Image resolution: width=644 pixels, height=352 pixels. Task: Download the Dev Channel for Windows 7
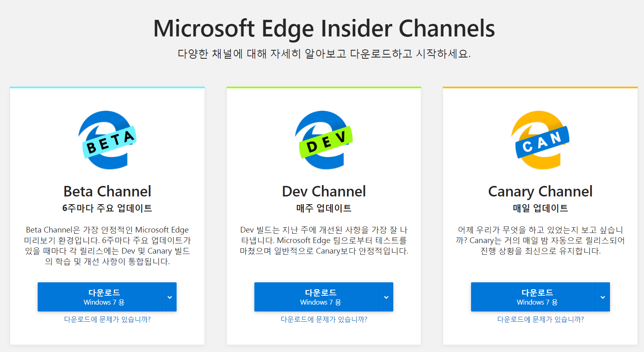coord(317,297)
